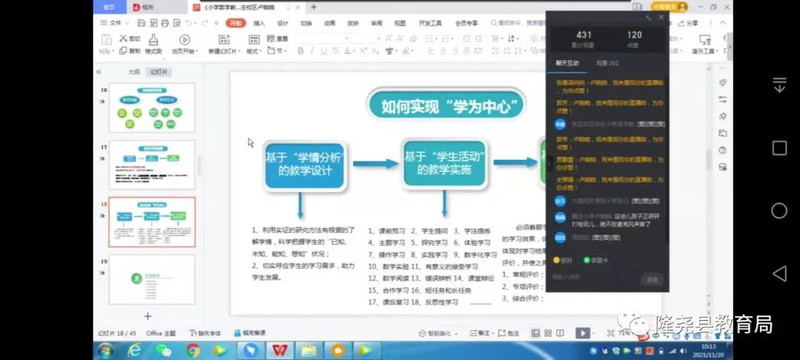This screenshot has height=360, width=800.
Task: Click the Redo arrow icon
Action: [204, 23]
